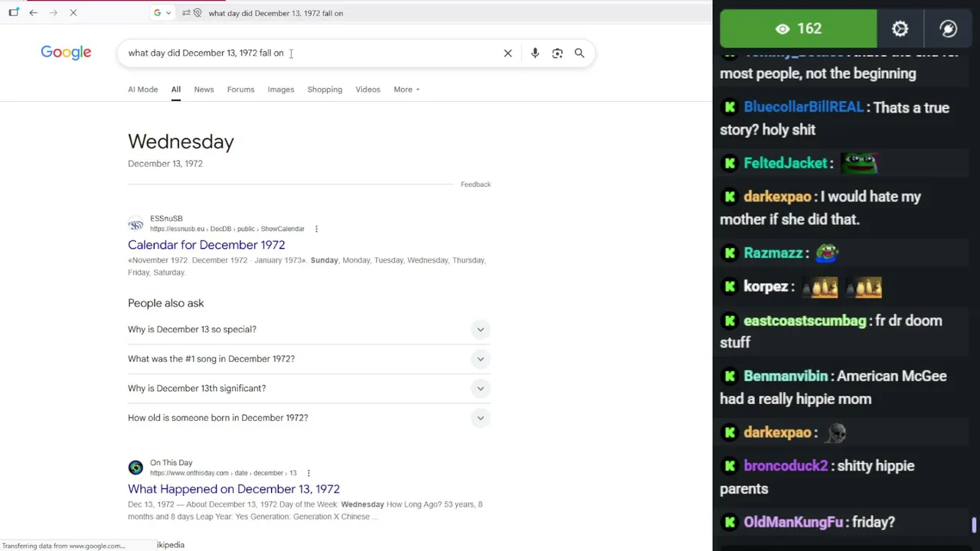This screenshot has height=551, width=980.
Task: Click the On This Day favicon
Action: [136, 468]
